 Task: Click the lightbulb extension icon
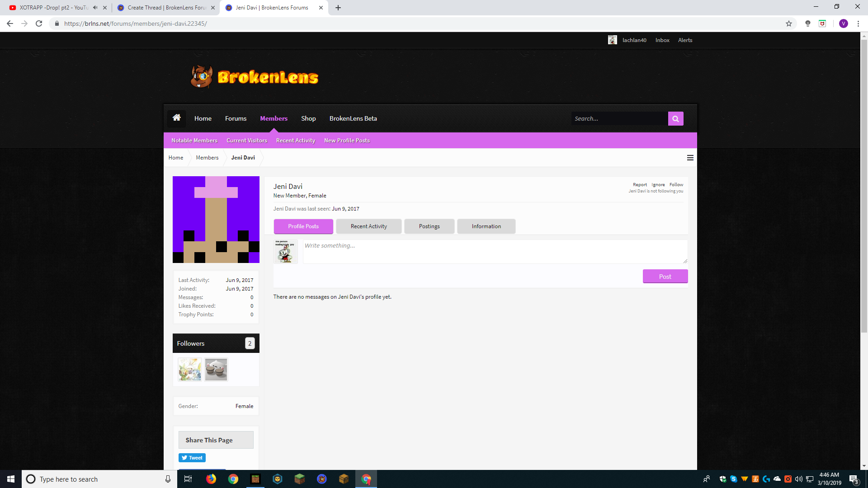click(x=808, y=23)
